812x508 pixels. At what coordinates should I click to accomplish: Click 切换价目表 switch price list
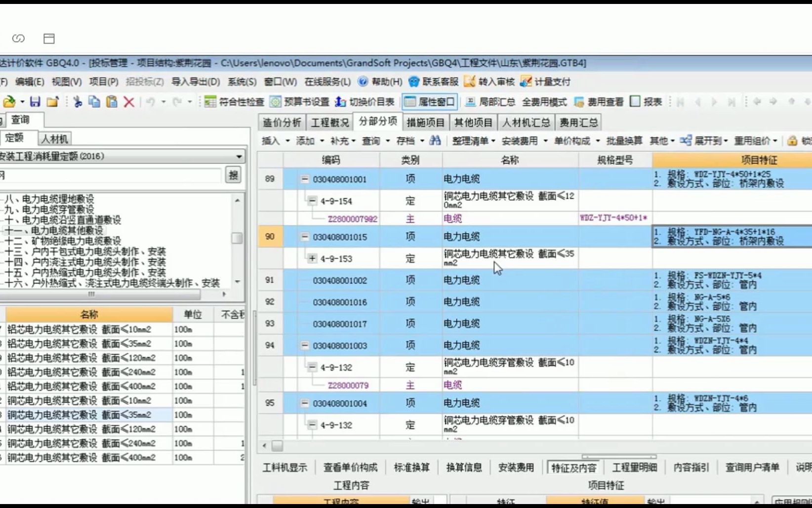tap(365, 102)
